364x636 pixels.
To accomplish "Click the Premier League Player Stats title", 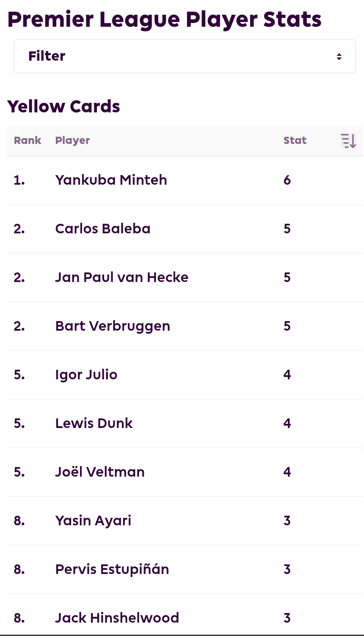I will [x=164, y=20].
